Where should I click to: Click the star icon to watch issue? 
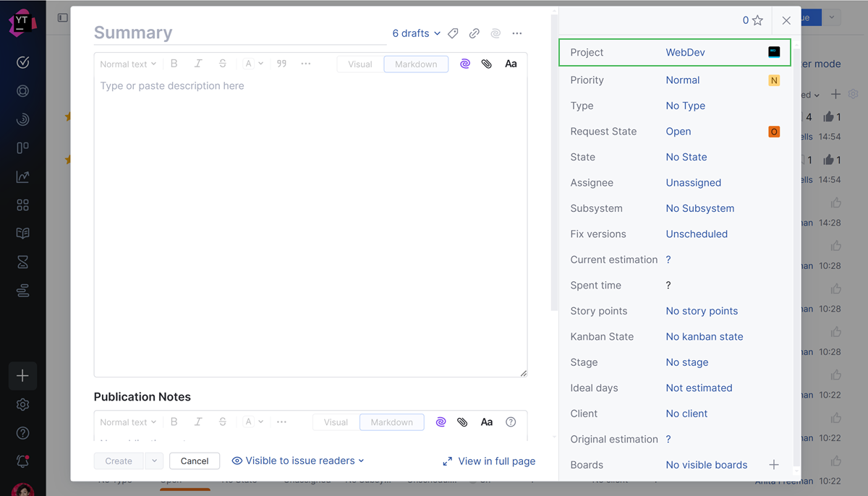click(x=757, y=20)
